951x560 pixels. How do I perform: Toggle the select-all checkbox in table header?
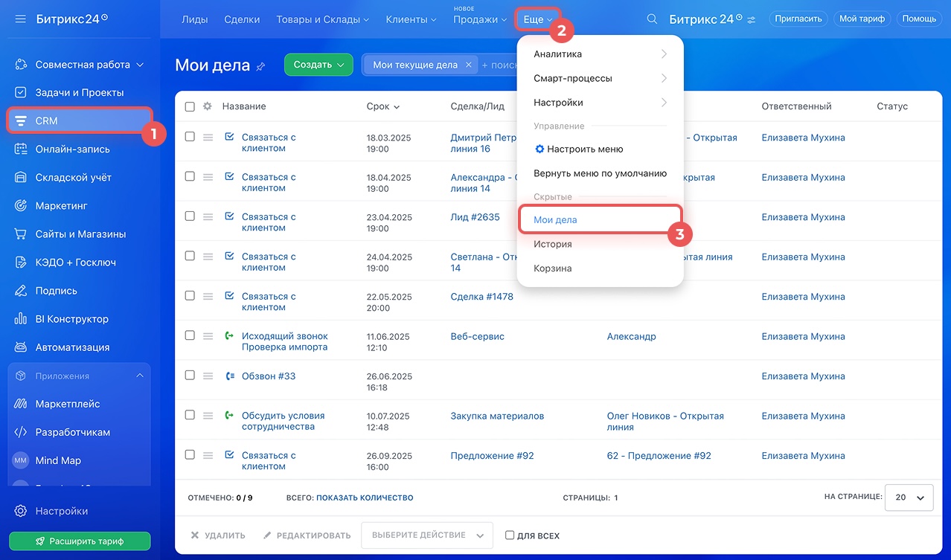pos(190,106)
